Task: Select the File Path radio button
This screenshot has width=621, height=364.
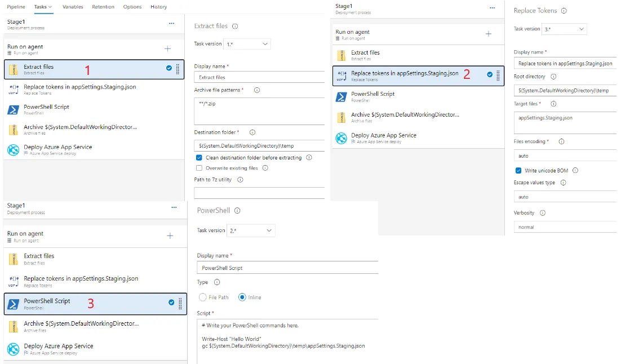Action: (203, 297)
